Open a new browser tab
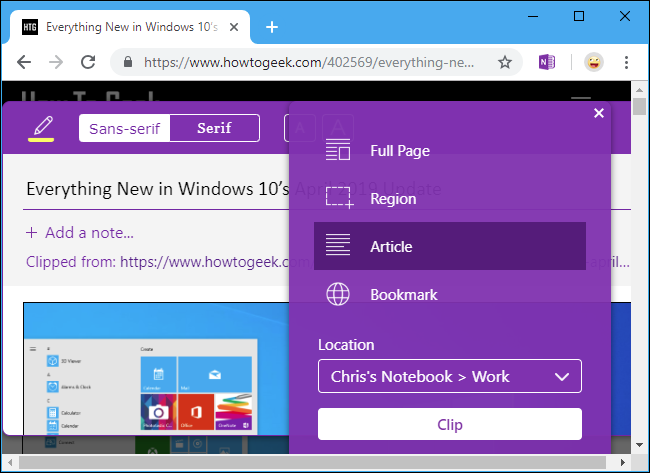The width and height of the screenshot is (650, 473). (272, 27)
